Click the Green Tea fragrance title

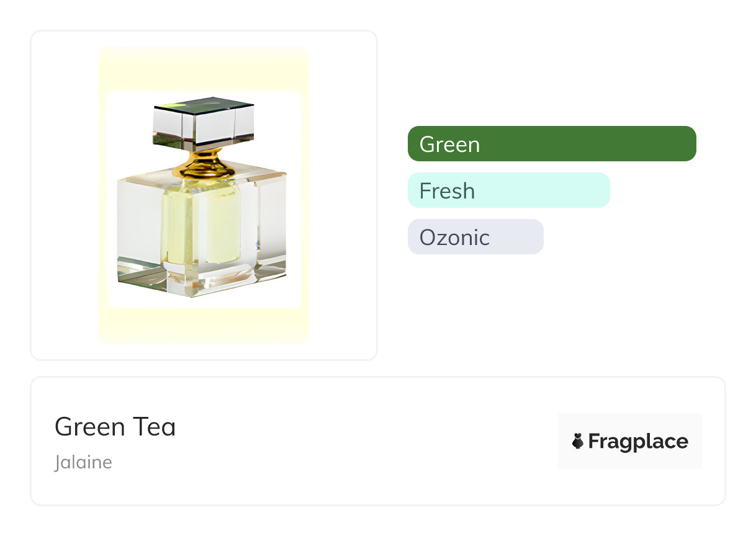(x=115, y=427)
